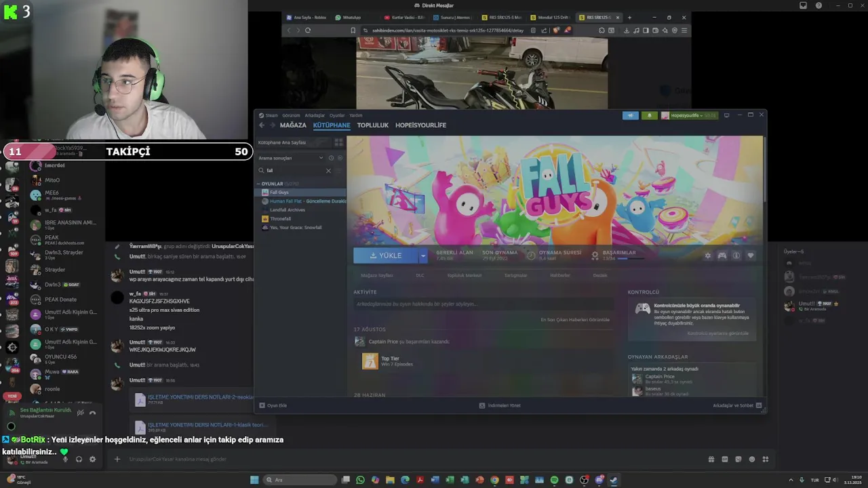Select Landfall Archives in library list
Screen dimensions: 868x488
[x=302, y=210]
